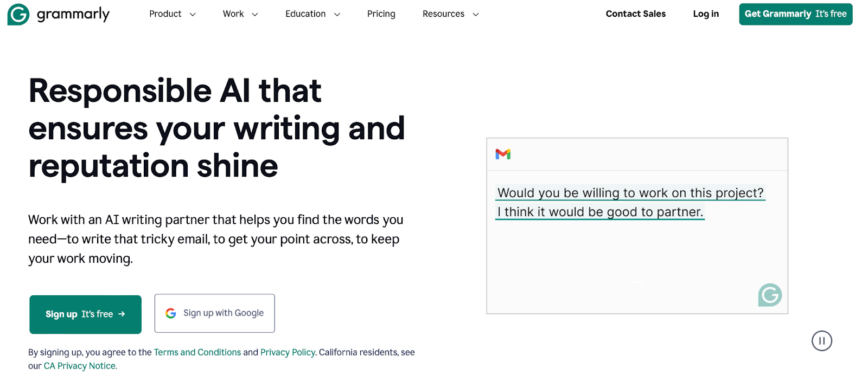Pause the animation with the pause button
Viewport: 868px width, 388px height.
(x=821, y=341)
